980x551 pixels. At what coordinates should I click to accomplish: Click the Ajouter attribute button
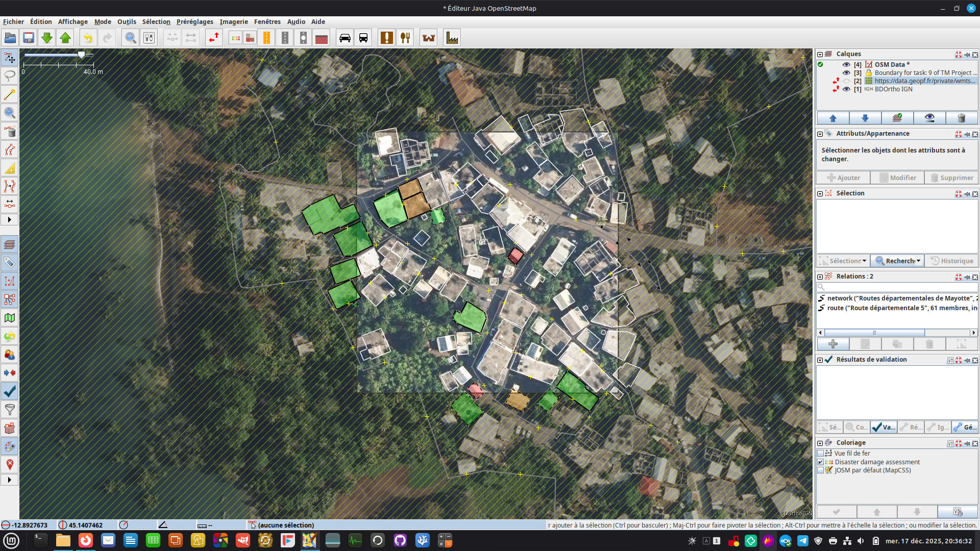tap(843, 178)
